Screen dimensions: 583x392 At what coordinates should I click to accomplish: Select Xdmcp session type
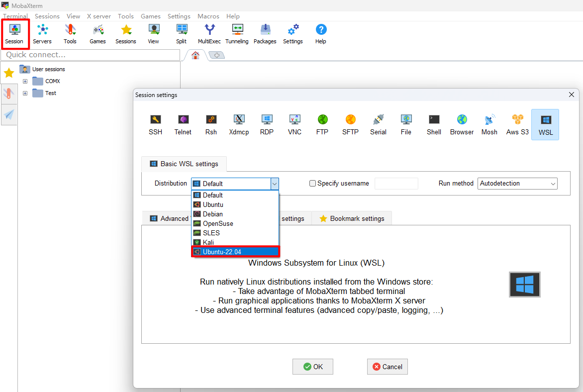click(x=239, y=124)
